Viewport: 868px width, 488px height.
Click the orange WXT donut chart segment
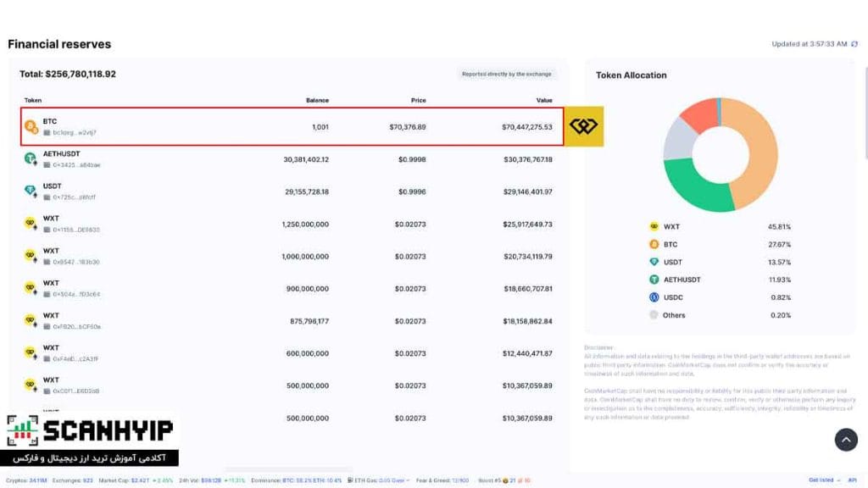[x=764, y=149]
